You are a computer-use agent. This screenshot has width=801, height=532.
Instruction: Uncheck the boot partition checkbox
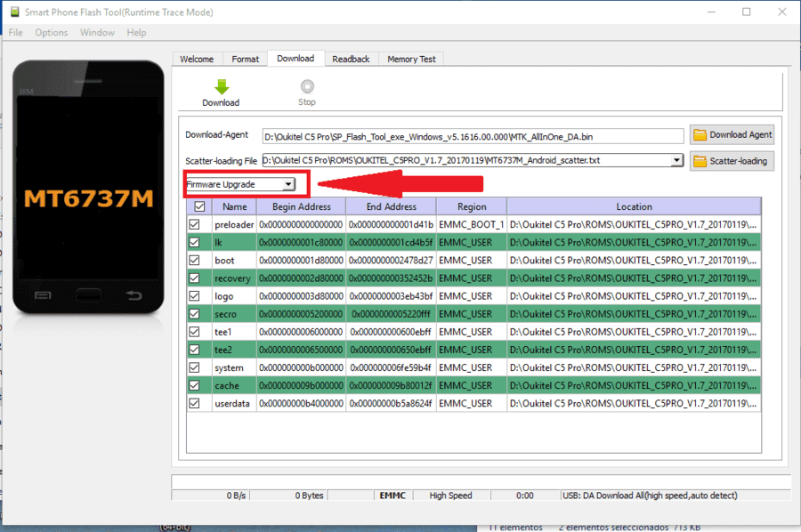click(x=194, y=261)
